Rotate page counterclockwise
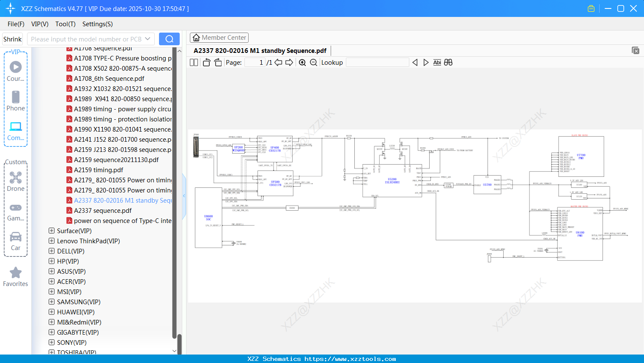The image size is (644, 363). pos(207,63)
